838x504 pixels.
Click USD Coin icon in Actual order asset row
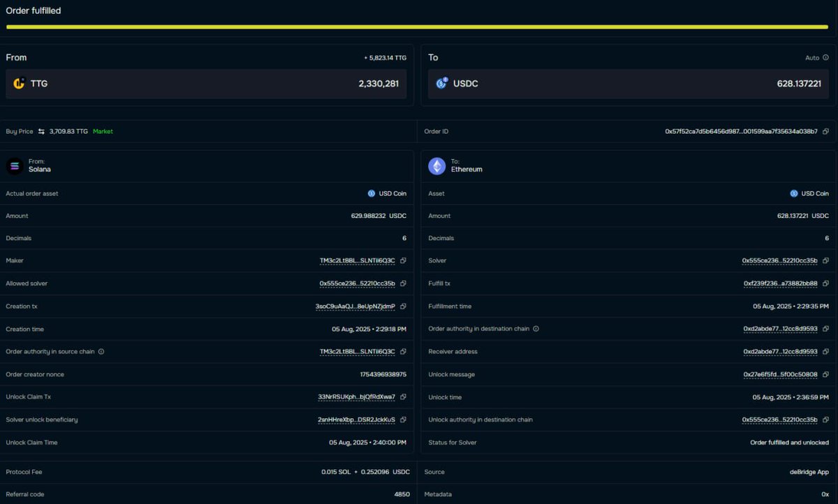tap(372, 193)
